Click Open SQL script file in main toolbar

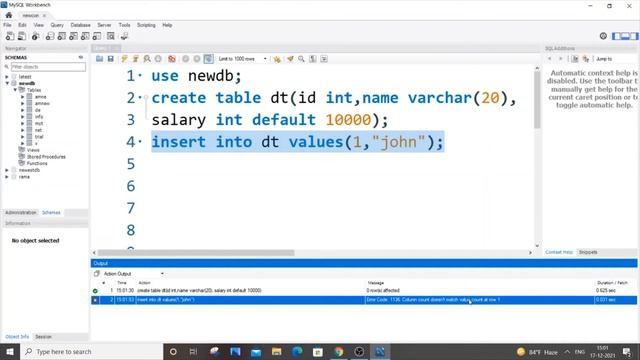pos(22,36)
